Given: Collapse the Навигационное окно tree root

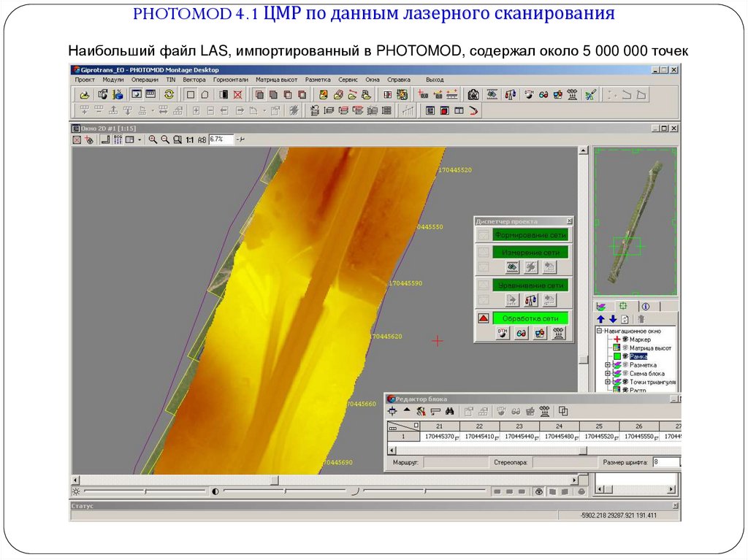Looking at the screenshot, I should (599, 331).
